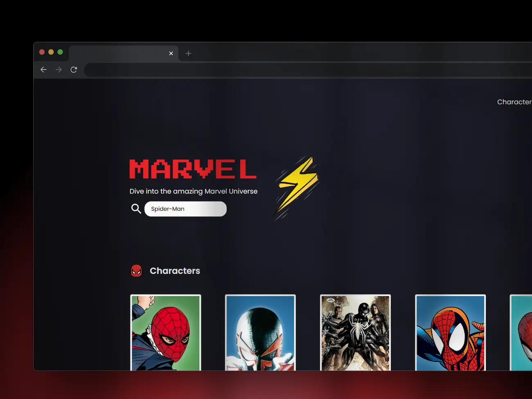Open the red-masked Spider-Man card on green background
The width and height of the screenshot is (532, 399).
166,332
